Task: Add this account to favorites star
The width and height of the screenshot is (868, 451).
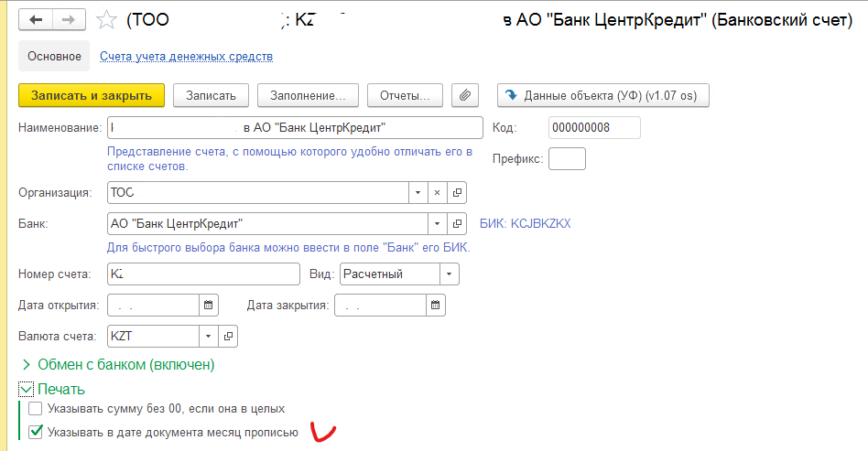Action: point(106,19)
